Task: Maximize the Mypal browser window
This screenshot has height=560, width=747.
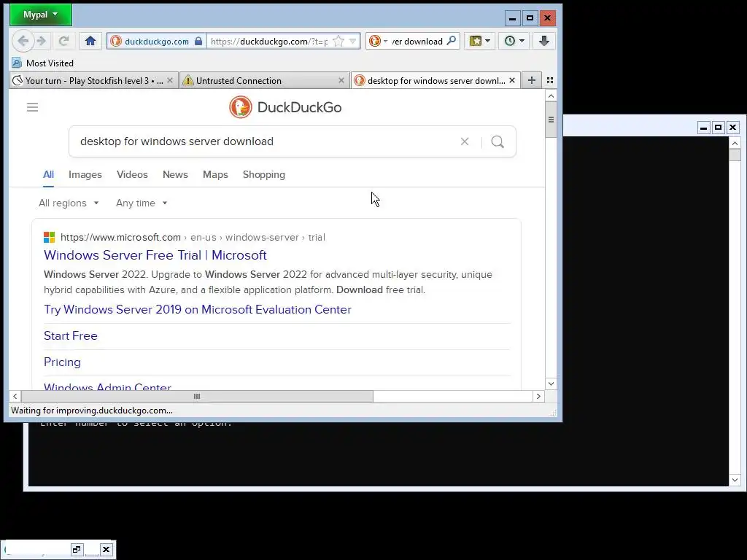Action: (x=530, y=18)
